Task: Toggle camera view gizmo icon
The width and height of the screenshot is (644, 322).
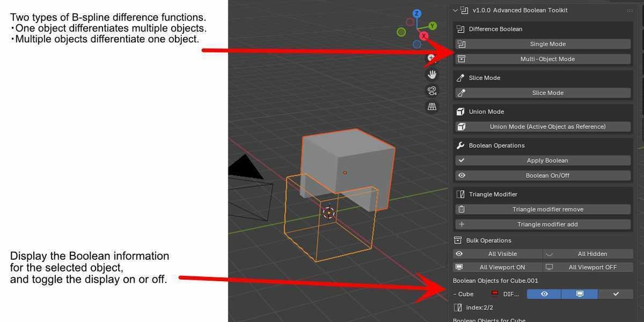Action: (431, 91)
